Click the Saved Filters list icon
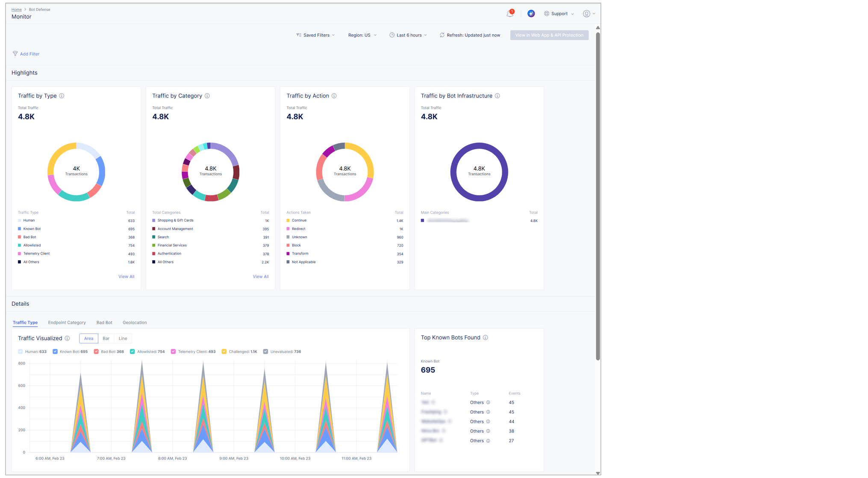The width and height of the screenshot is (868, 478). pos(299,35)
